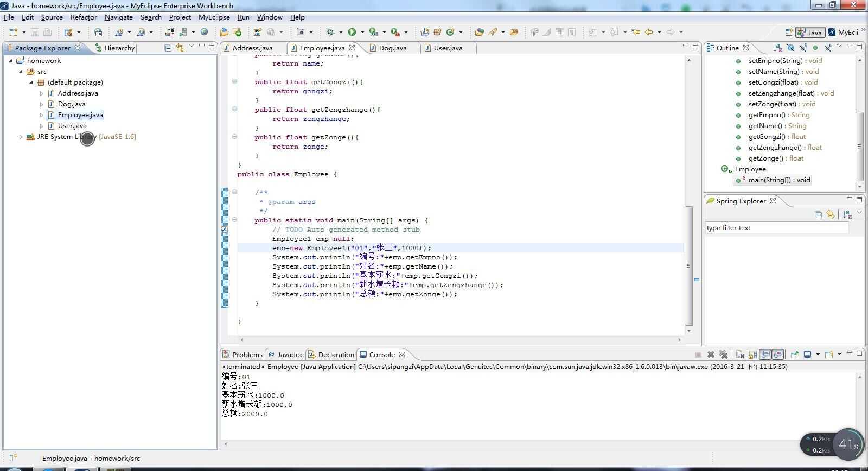
Task: Switch to the Dog.java editor tab
Action: click(x=393, y=48)
